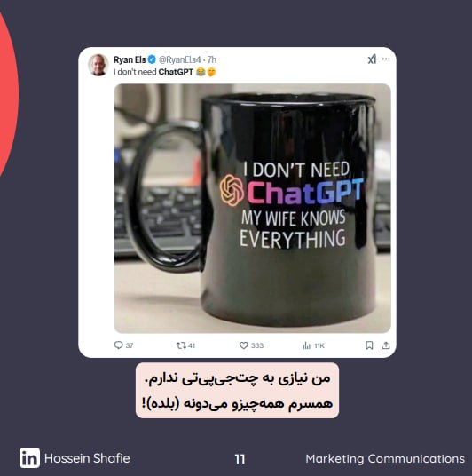Open the three-dot more options menu

click(x=386, y=59)
